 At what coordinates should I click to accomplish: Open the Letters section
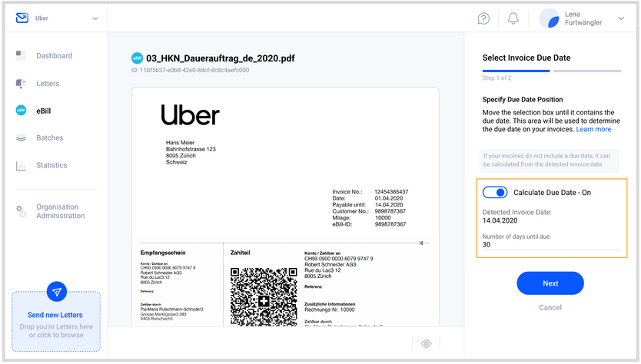(x=48, y=84)
